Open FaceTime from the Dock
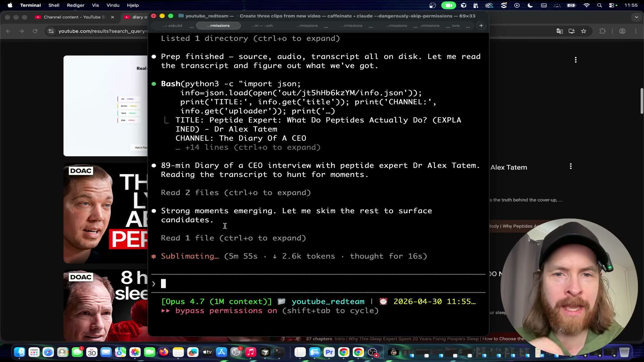Screen dimensions: 644x362 (x=149, y=352)
